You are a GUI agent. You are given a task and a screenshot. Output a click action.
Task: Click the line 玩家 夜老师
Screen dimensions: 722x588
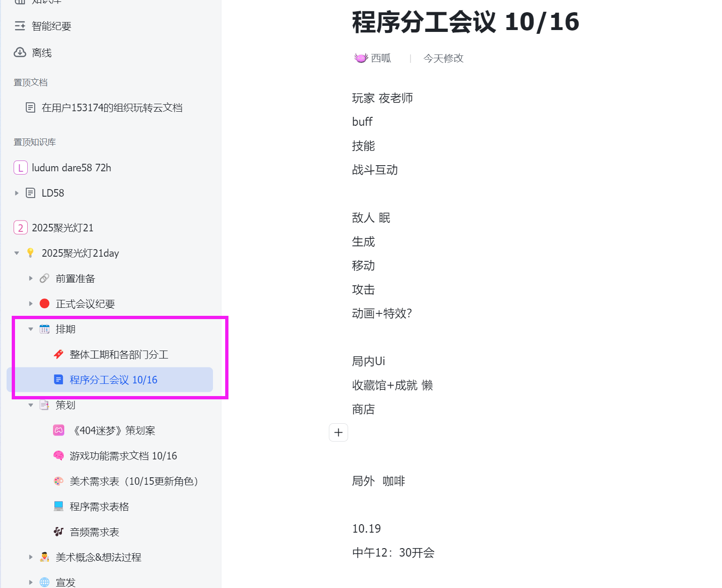pos(383,98)
